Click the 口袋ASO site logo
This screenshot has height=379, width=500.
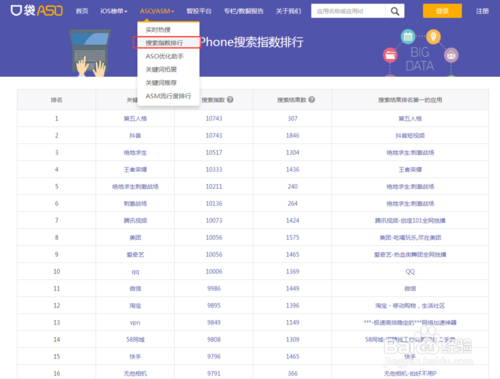36,11
